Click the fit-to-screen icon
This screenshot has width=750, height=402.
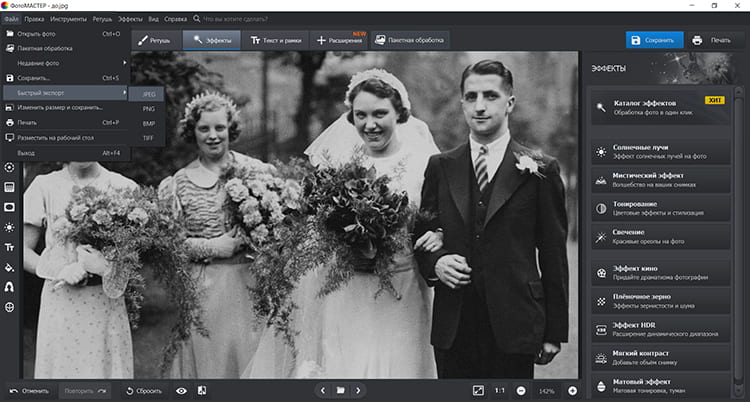click(x=477, y=390)
